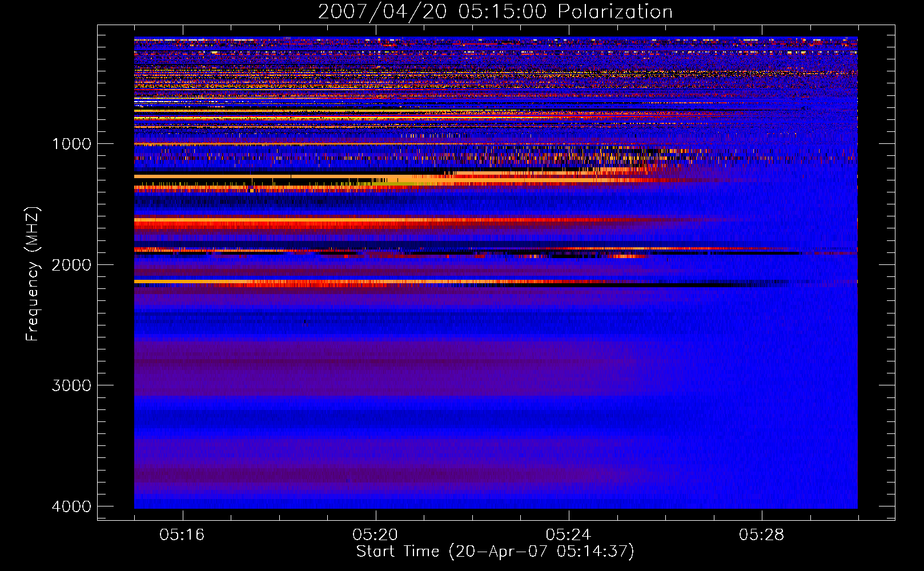Click the '3000' frequency tick label
924x571 pixels.
(x=71, y=385)
